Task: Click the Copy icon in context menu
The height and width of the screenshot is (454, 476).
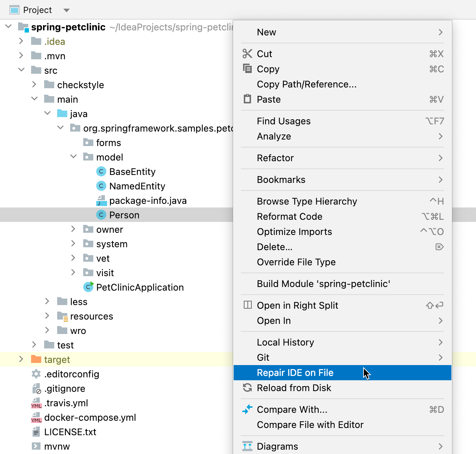Action: (x=247, y=68)
